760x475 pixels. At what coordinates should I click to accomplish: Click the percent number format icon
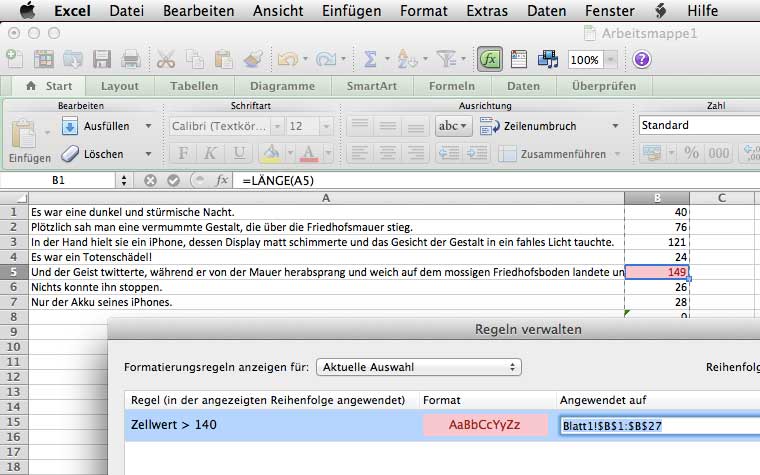tap(690, 153)
